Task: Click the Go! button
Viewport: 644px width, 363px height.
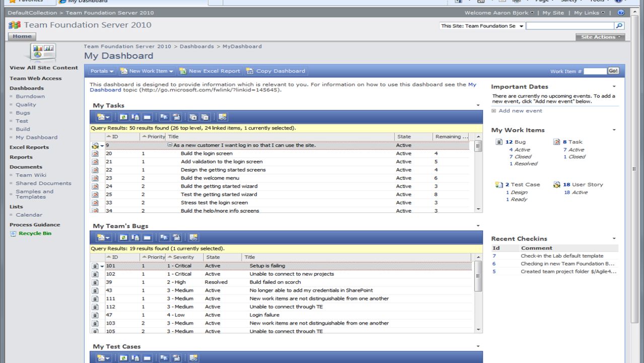Action: tap(613, 71)
